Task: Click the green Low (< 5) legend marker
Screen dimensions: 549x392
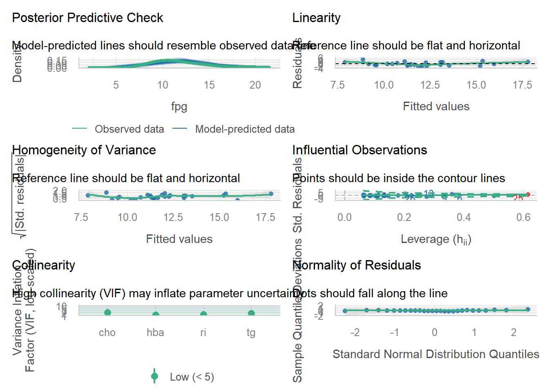Action: [x=154, y=376]
